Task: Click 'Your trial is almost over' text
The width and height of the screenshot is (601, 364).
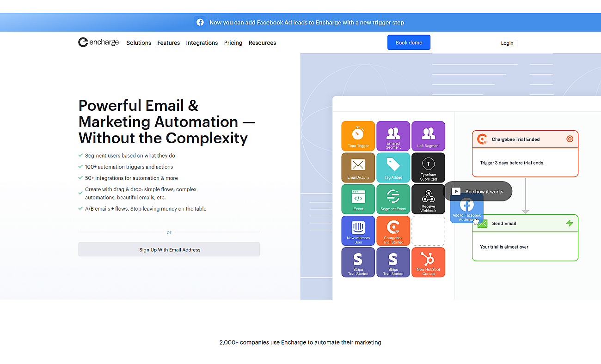Action: pos(504,247)
